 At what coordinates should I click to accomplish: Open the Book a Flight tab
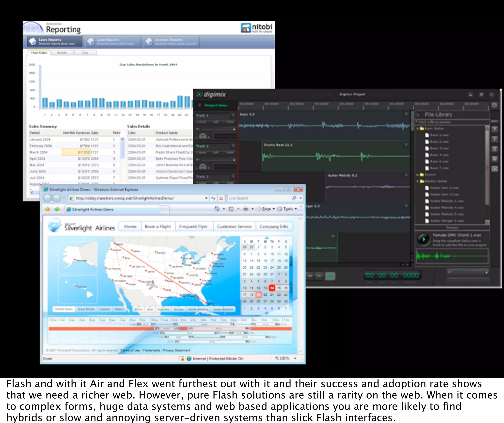click(x=158, y=227)
